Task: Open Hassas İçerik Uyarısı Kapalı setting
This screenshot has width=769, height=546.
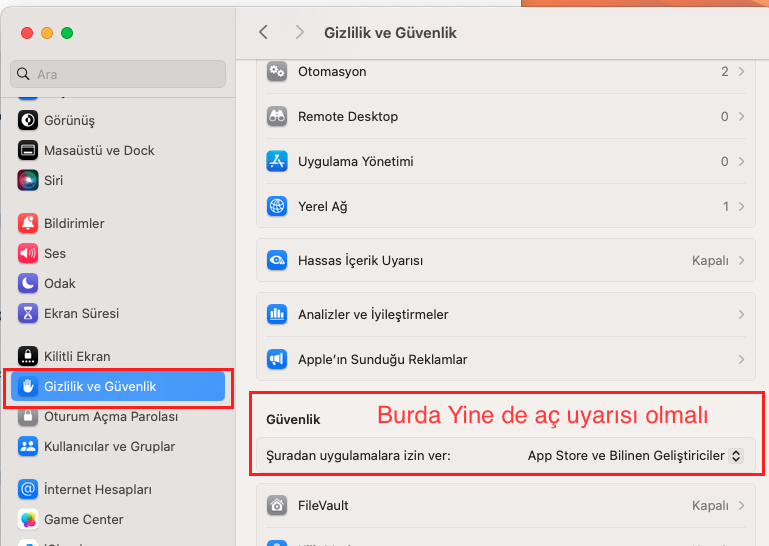Action: [716, 260]
